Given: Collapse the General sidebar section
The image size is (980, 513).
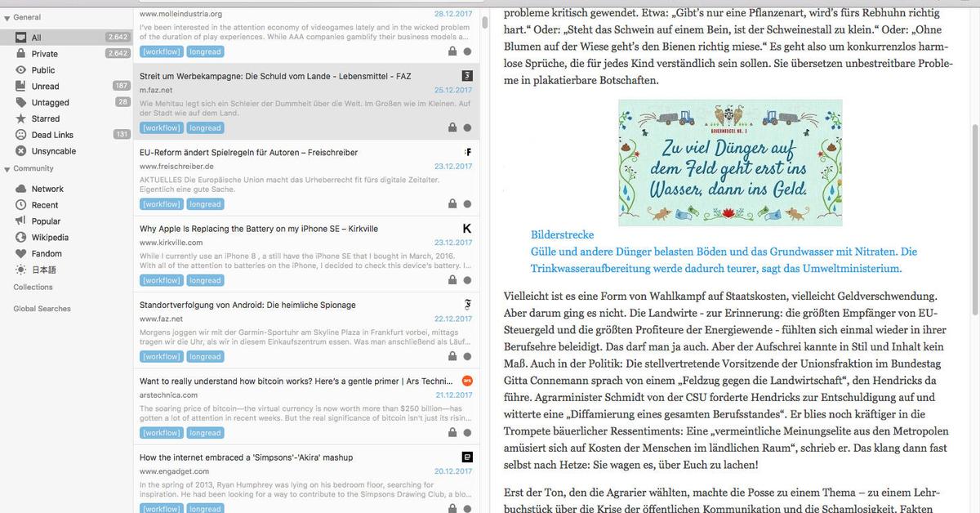Looking at the screenshot, I should (7, 18).
